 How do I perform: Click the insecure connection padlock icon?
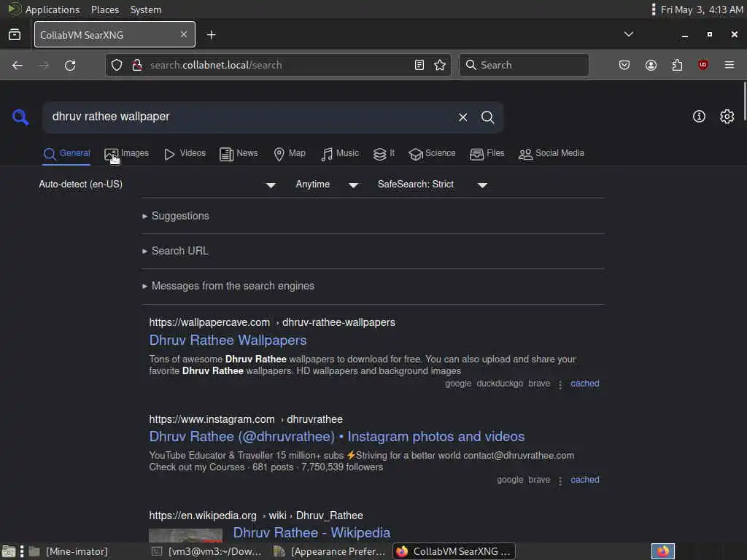coord(137,65)
